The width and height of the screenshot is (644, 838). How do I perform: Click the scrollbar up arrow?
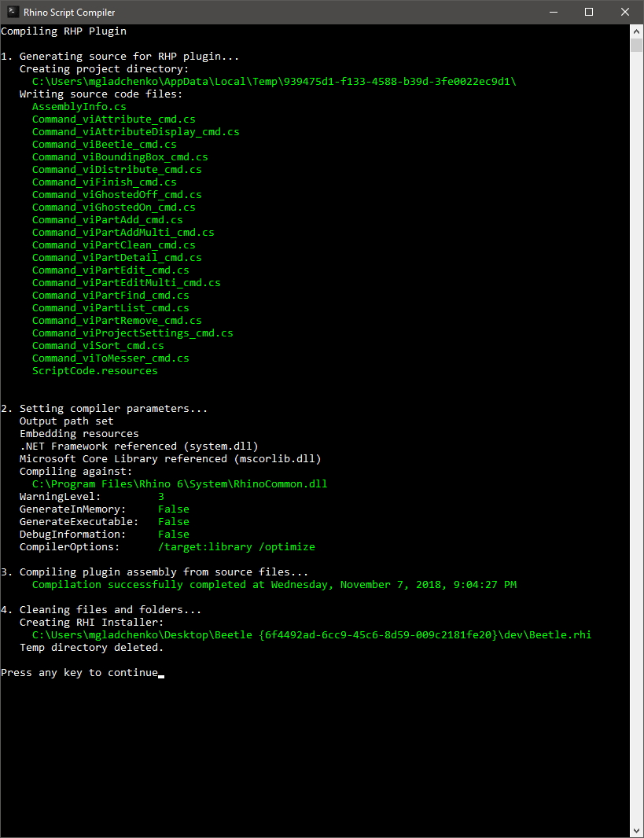click(636, 31)
